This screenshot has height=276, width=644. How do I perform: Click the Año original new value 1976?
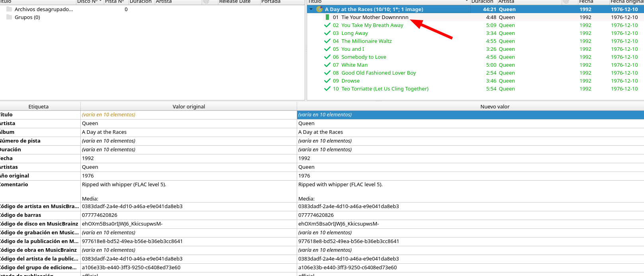[x=471, y=176]
